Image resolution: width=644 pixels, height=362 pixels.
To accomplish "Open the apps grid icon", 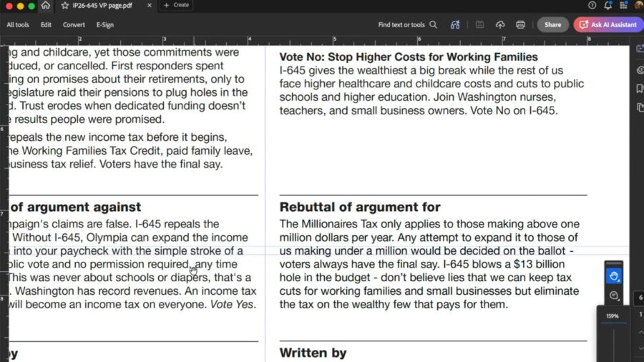I will click(x=623, y=5).
